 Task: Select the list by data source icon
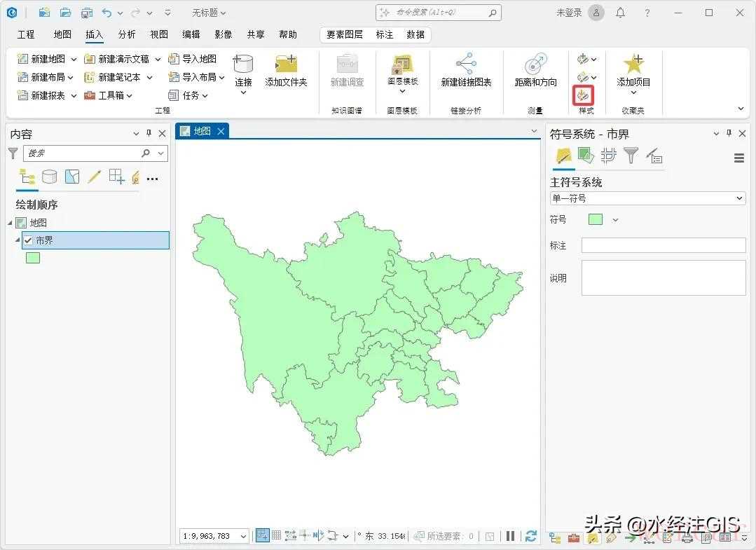tap(50, 177)
